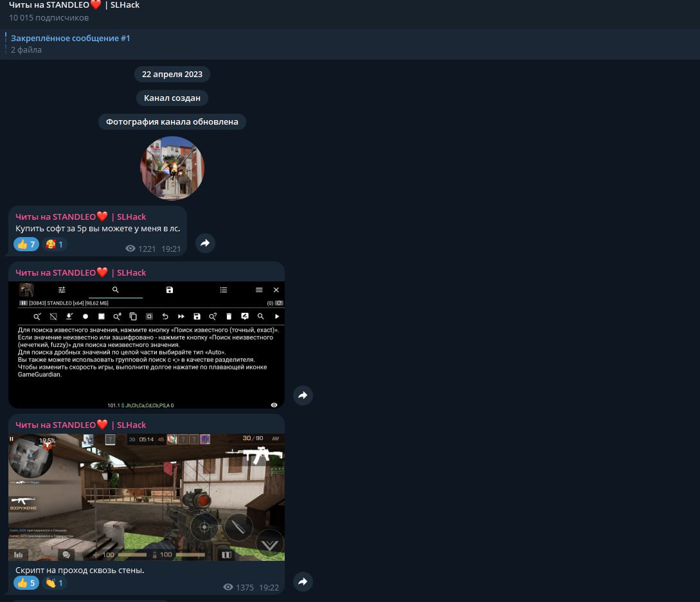Open the round channel photo
The width and height of the screenshot is (700, 602).
point(172,168)
